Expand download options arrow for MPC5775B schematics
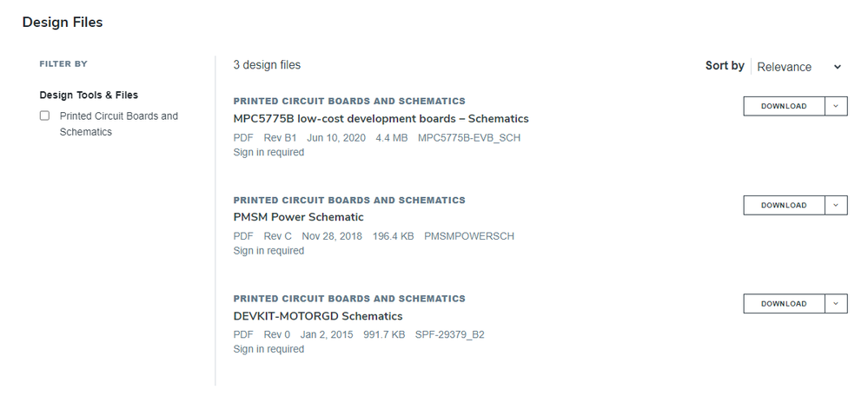This screenshot has height=396, width=868. coord(835,107)
